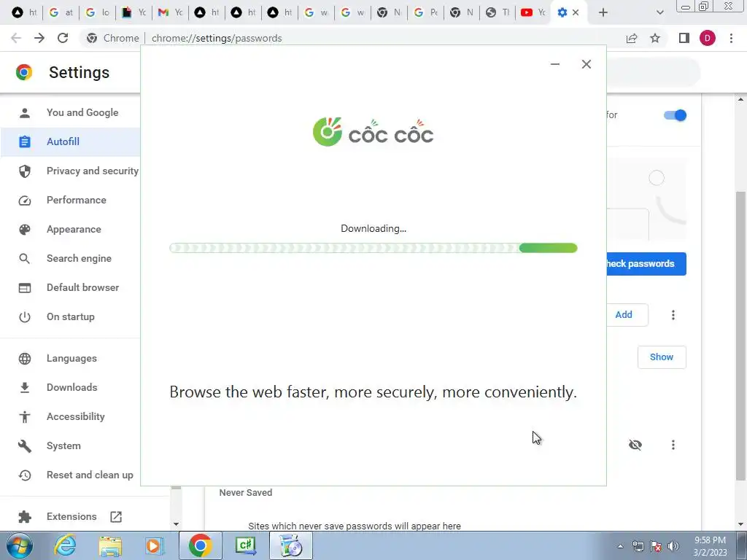Click the Show password button
Viewport: 747px width, 560px height.
click(x=662, y=357)
